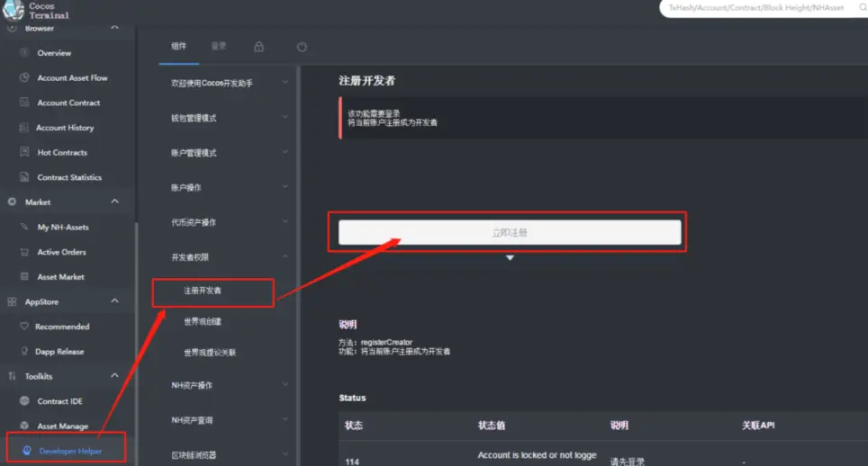Click the Market section icon
This screenshot has height=466, width=868.
12,202
